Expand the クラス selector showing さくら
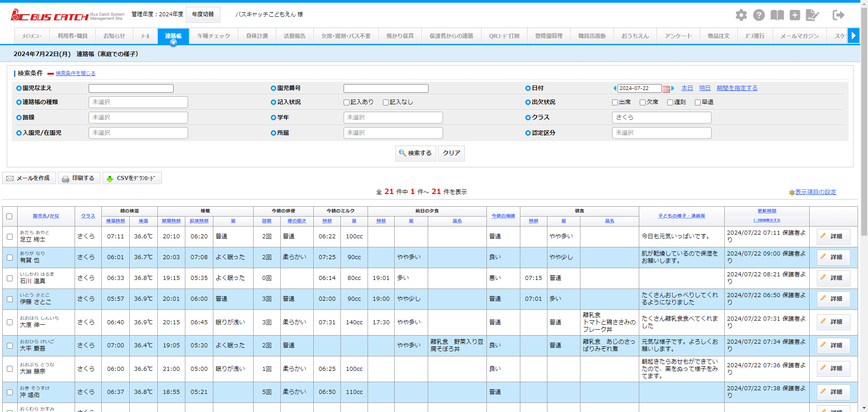The image size is (868, 412). (x=661, y=118)
